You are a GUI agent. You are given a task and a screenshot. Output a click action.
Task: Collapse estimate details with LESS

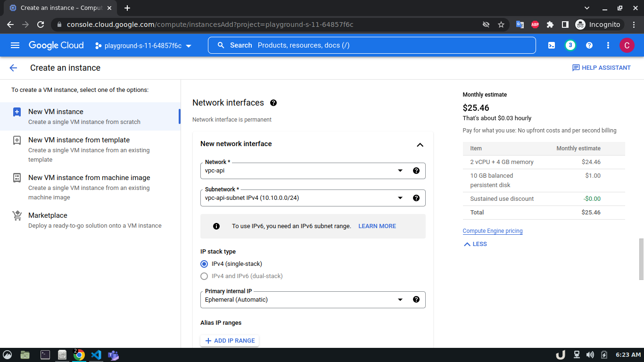click(x=475, y=244)
